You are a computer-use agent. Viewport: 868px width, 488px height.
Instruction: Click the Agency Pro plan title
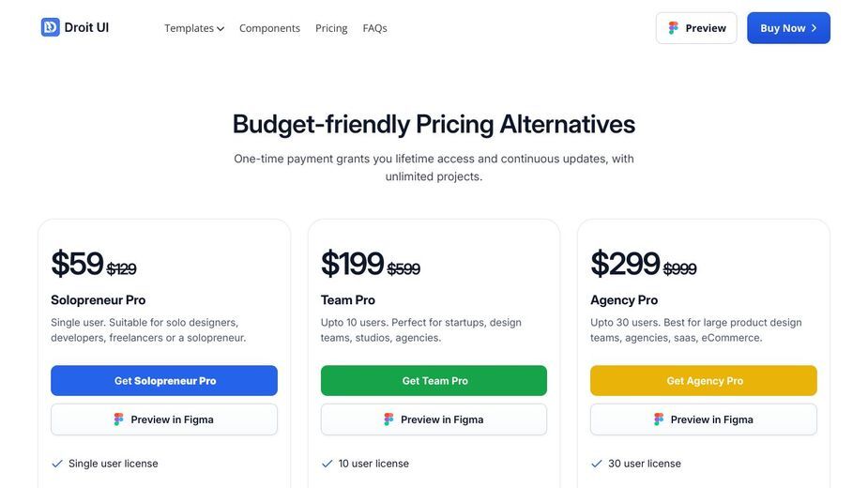click(624, 300)
